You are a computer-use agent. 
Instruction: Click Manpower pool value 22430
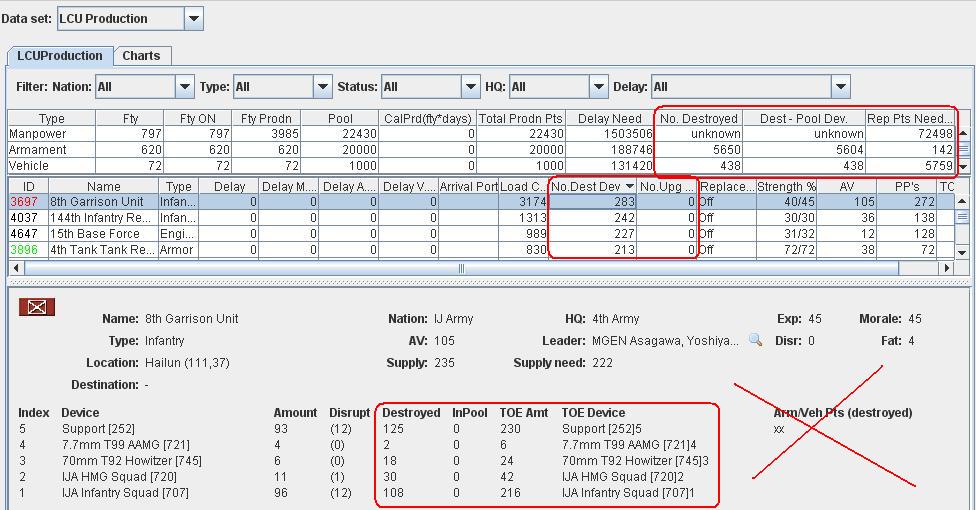tap(359, 134)
